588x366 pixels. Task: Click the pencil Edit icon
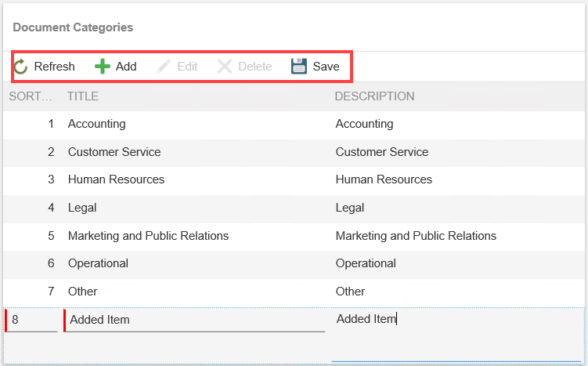pos(164,67)
